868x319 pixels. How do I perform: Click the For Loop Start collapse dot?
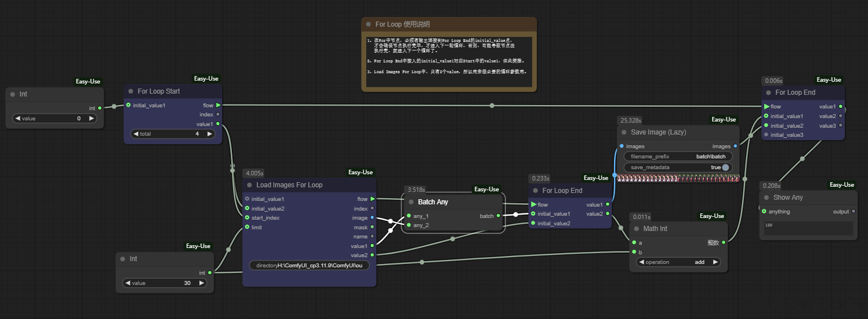point(131,91)
